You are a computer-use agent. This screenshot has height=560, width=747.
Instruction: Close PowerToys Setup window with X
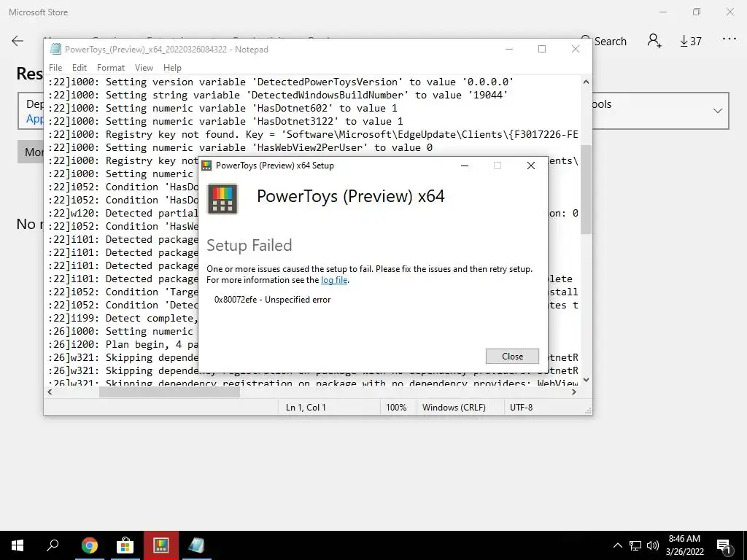click(x=531, y=166)
